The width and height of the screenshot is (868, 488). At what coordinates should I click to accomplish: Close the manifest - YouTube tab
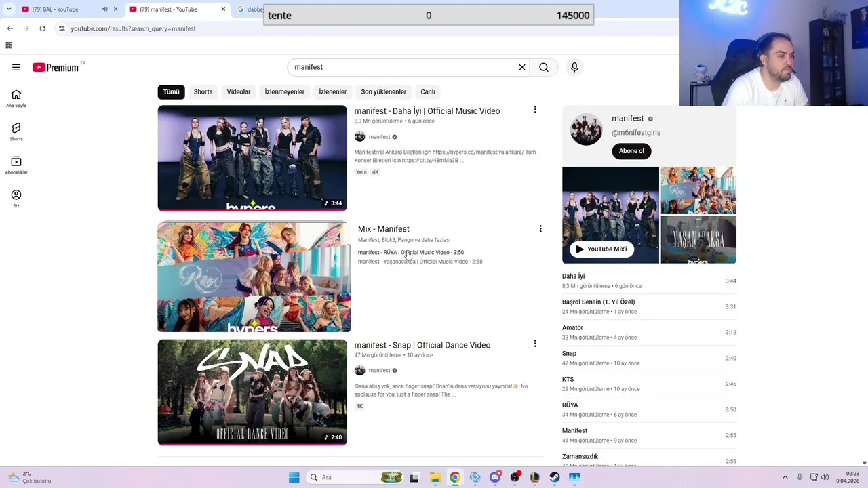tap(223, 9)
